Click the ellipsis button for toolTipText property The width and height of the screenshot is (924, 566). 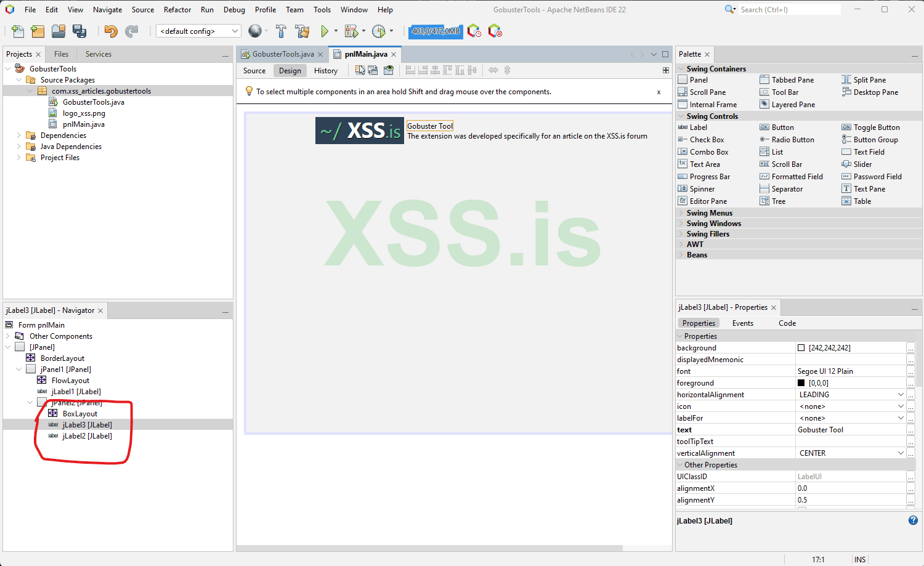pos(910,442)
